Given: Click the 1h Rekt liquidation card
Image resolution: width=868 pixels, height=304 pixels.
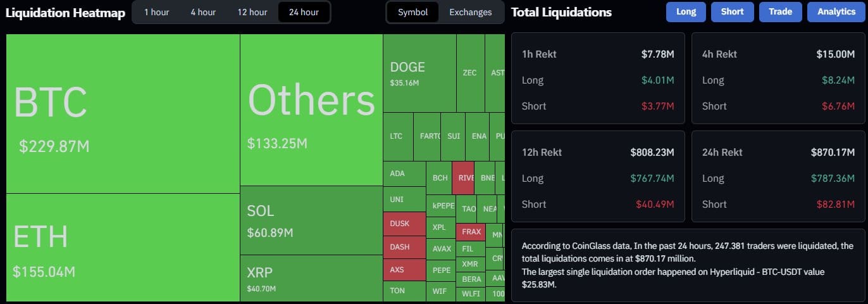Looking at the screenshot, I should coord(598,79).
